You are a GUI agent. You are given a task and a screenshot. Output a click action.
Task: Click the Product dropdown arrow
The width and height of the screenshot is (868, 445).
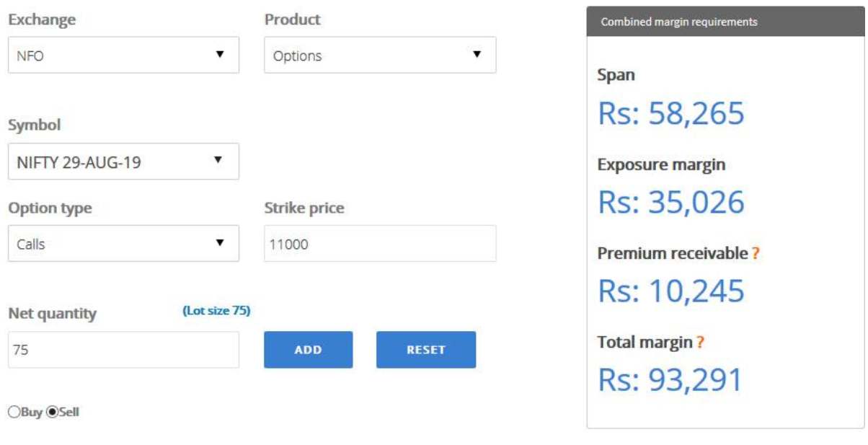pyautogui.click(x=477, y=55)
